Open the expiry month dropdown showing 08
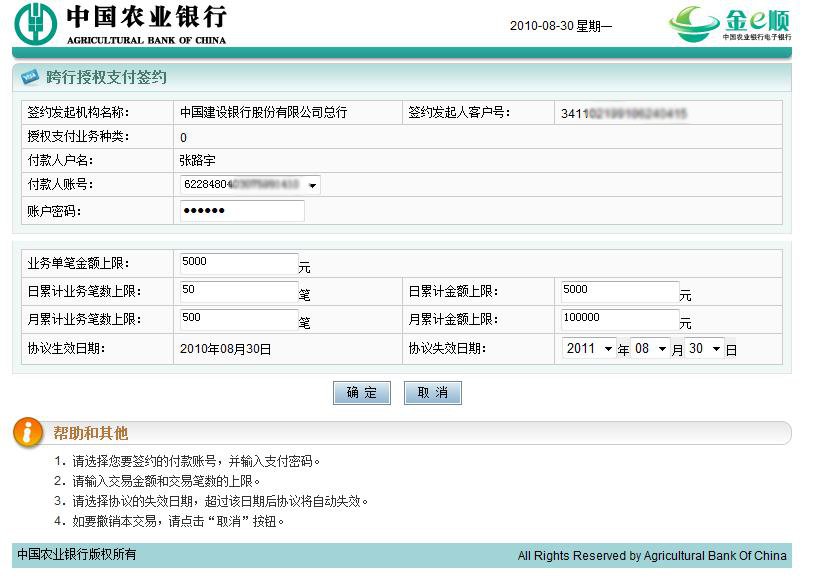Image resolution: width=829 pixels, height=585 pixels. pyautogui.click(x=650, y=349)
